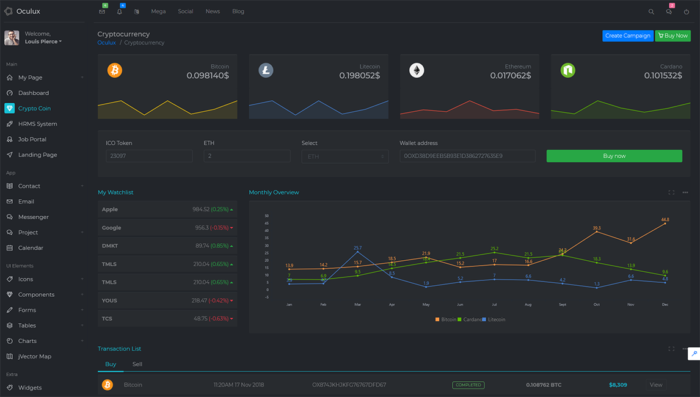Click the Cardano coin icon in card
Screen dimensions: 700x397
coord(568,70)
